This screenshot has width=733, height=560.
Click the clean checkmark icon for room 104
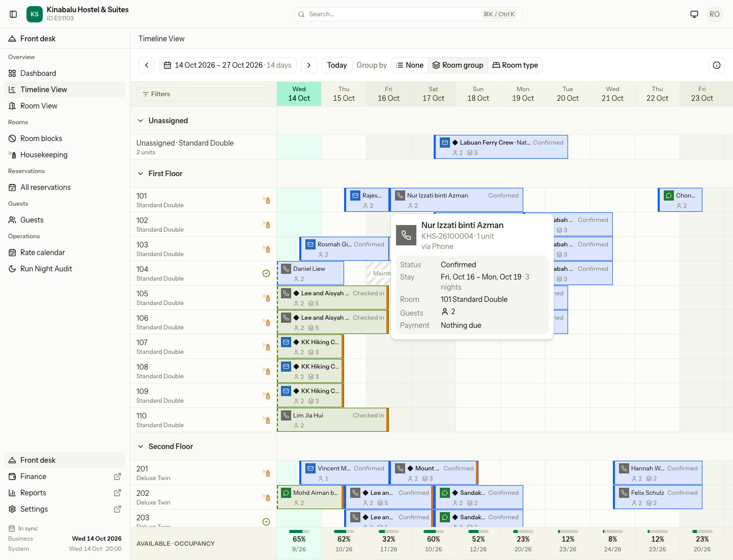[x=266, y=273]
